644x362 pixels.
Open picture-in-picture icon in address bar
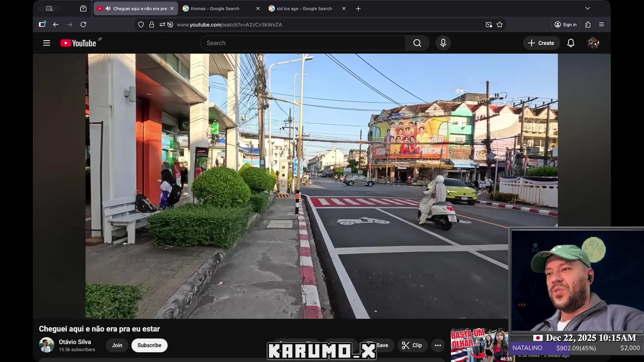click(x=489, y=24)
